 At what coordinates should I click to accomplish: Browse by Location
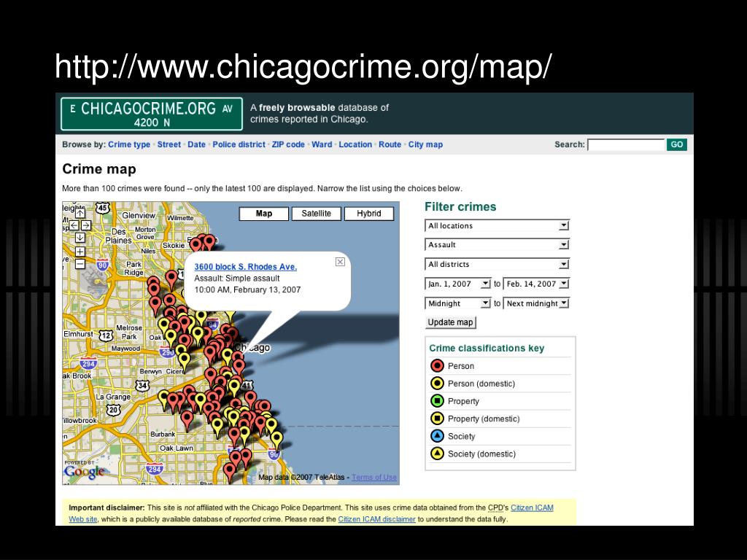(355, 144)
